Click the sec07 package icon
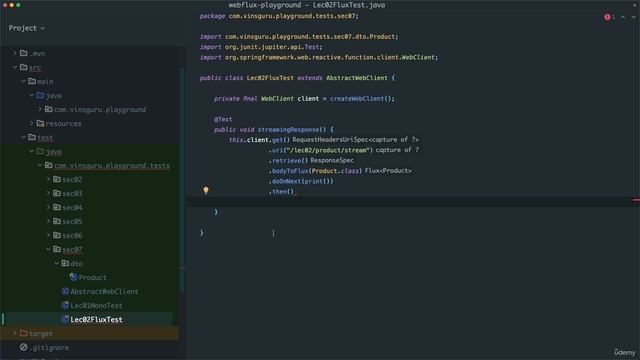This screenshot has height=360, width=640. (x=57, y=249)
